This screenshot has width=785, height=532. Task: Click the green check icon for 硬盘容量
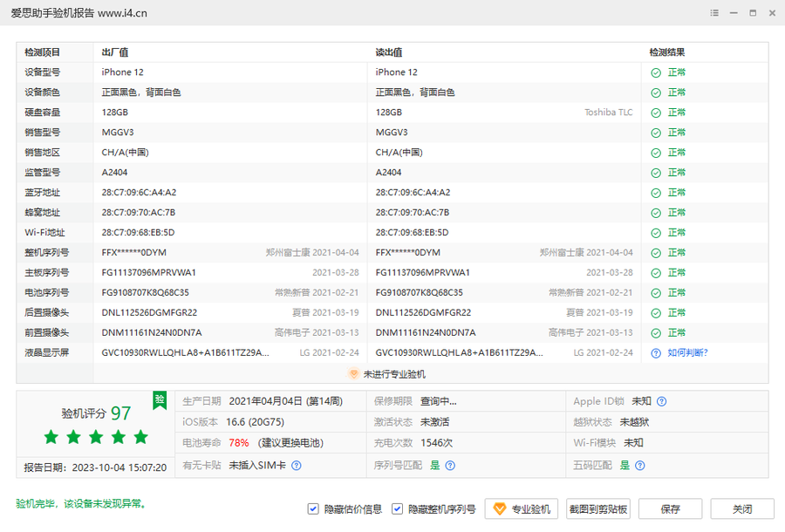coord(656,113)
